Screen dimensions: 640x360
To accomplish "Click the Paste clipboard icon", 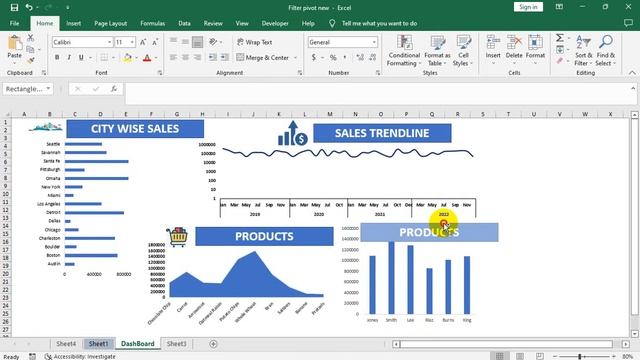I will [15, 43].
